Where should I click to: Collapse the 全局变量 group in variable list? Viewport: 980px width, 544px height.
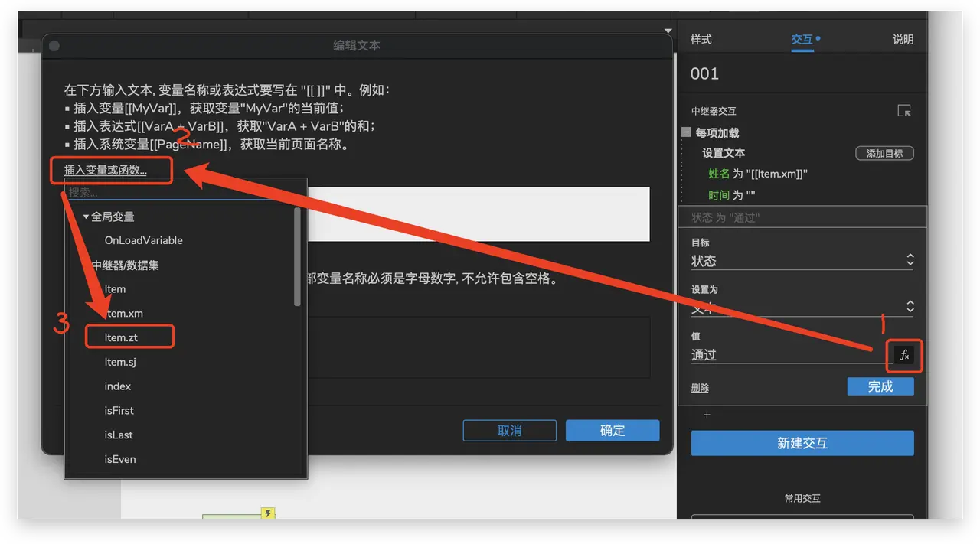87,217
